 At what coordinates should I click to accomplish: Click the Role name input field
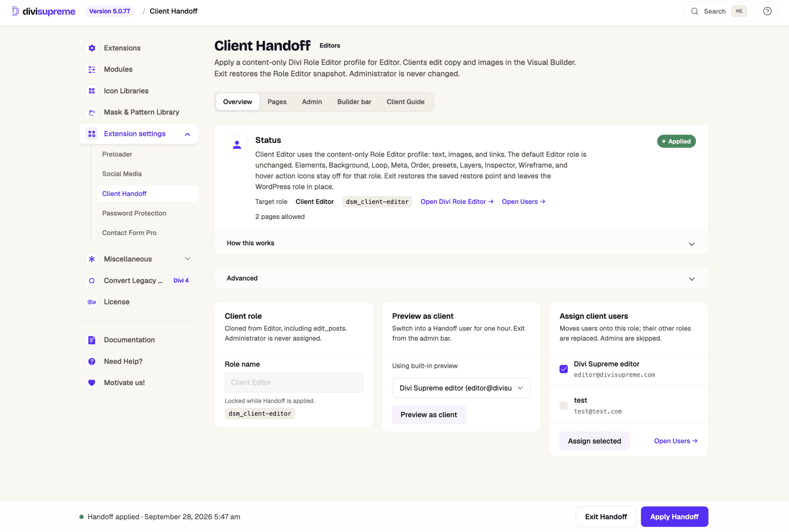point(294,382)
